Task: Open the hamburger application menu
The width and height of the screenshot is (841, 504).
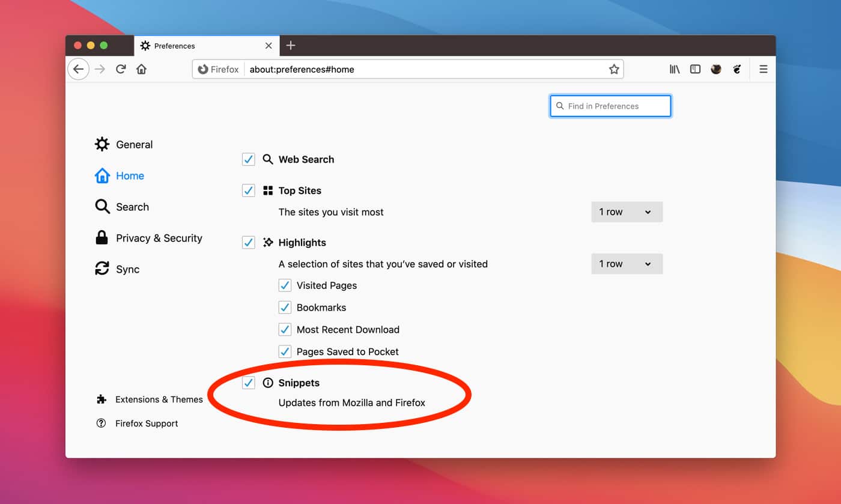Action: pos(764,69)
